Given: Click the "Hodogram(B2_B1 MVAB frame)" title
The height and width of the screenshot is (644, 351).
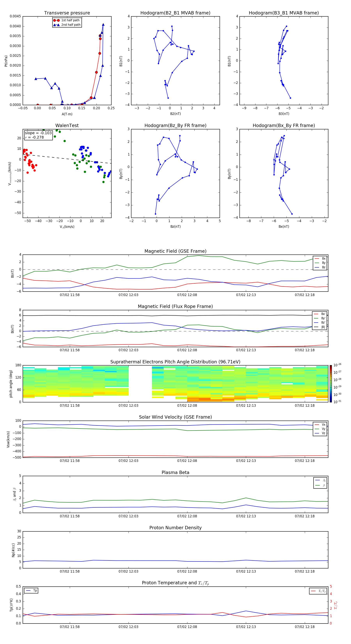Looking at the screenshot, I should click(x=175, y=13).
